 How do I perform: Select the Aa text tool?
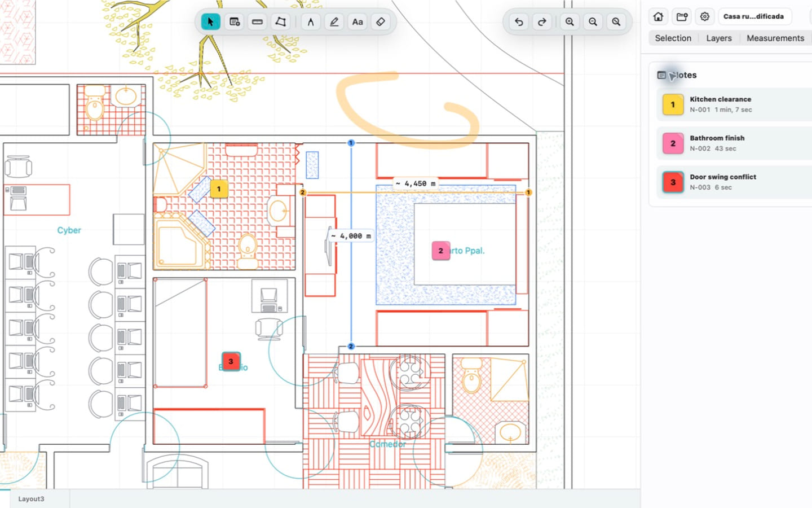pyautogui.click(x=358, y=22)
